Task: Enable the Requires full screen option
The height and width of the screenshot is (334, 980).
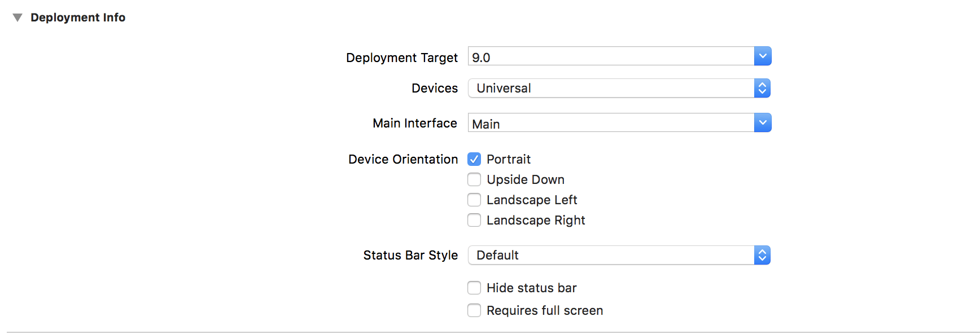Action: (474, 311)
